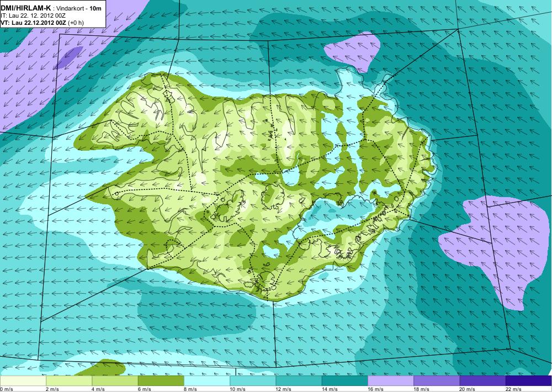The width and height of the screenshot is (552, 392).
Task: Click the "0 m/s" legend label
Action: point(6,389)
